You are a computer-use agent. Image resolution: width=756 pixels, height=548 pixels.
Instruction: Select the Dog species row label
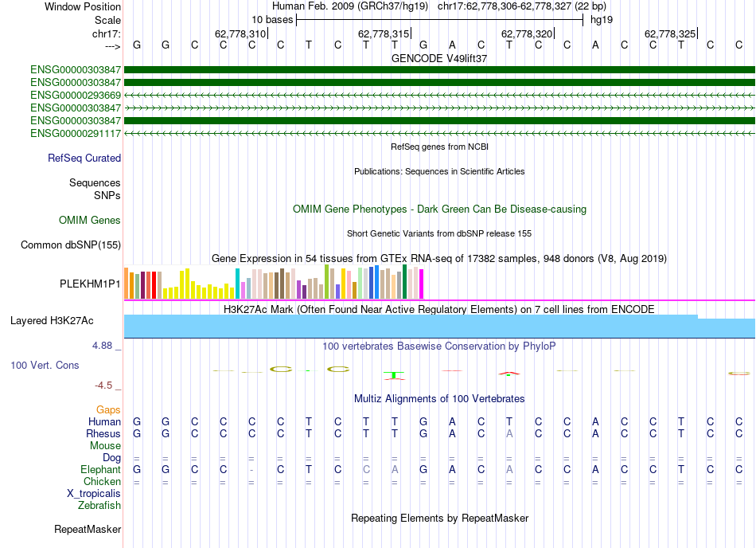[x=111, y=457]
